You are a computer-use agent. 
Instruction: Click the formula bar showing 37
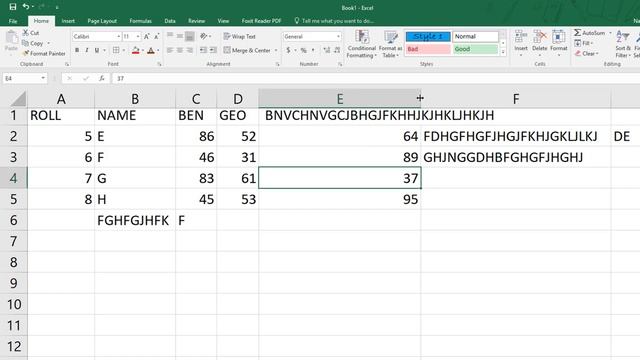[376, 78]
